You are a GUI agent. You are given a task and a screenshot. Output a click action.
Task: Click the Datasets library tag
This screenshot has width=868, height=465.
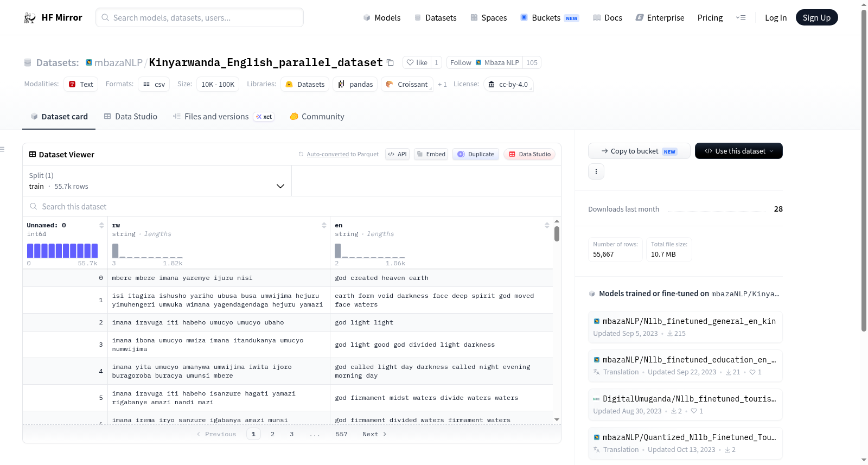[x=305, y=84]
